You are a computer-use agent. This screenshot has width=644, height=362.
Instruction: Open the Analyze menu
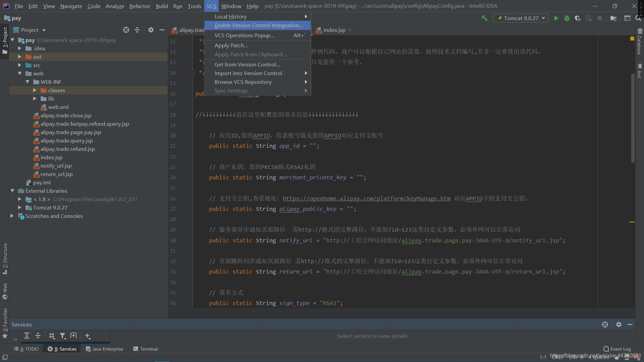pyautogui.click(x=115, y=6)
